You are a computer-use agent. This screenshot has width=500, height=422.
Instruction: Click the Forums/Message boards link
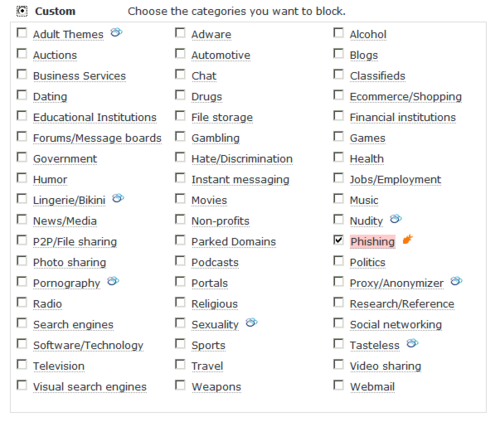(97, 138)
